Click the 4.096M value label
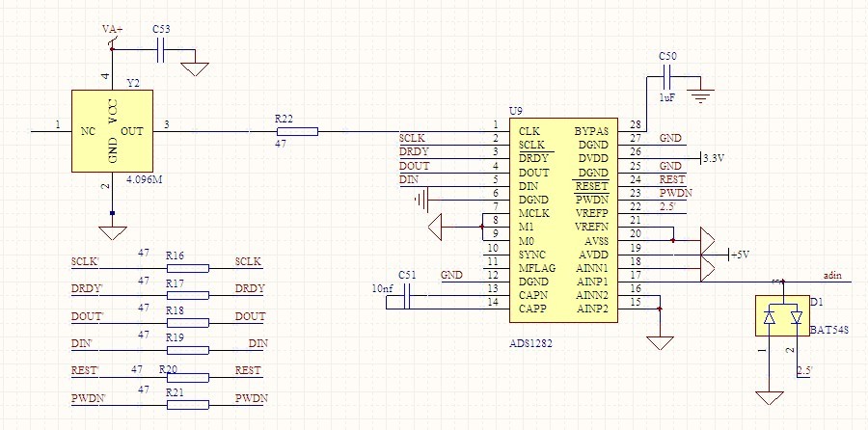Image resolution: width=868 pixels, height=430 pixels. [145, 180]
